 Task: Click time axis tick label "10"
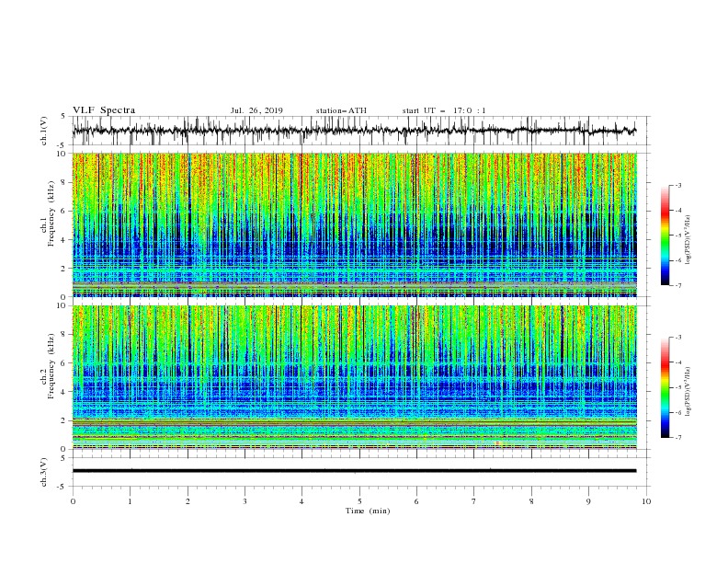point(646,501)
